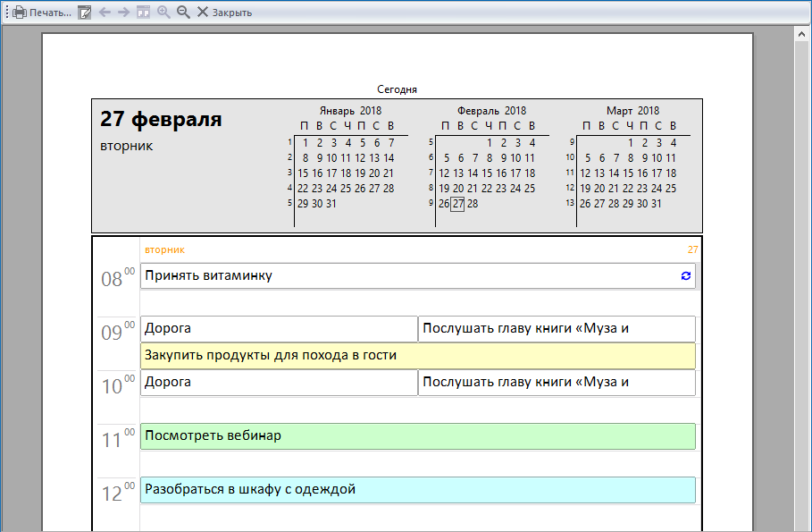
Task: Click the 11:00 time label
Action: point(118,439)
